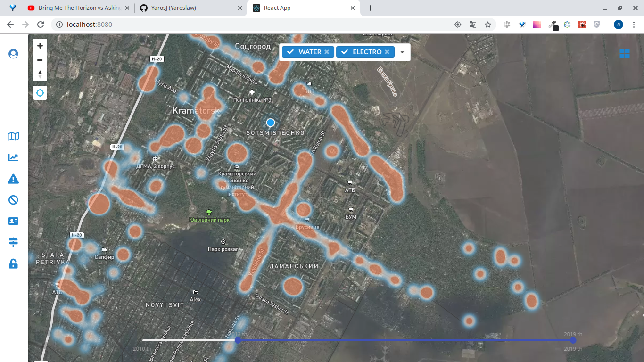This screenshot has width=644, height=362.
Task: Reset map bearing with compass button
Action: click(40, 74)
